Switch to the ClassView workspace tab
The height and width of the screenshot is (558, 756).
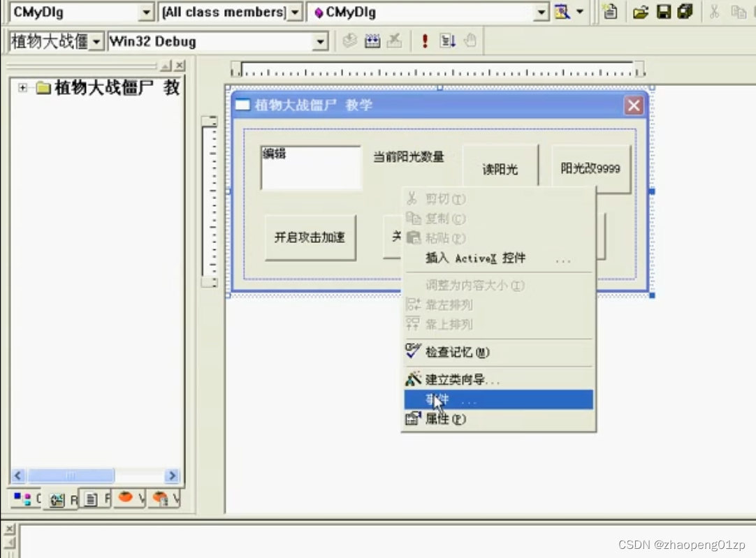[27, 498]
